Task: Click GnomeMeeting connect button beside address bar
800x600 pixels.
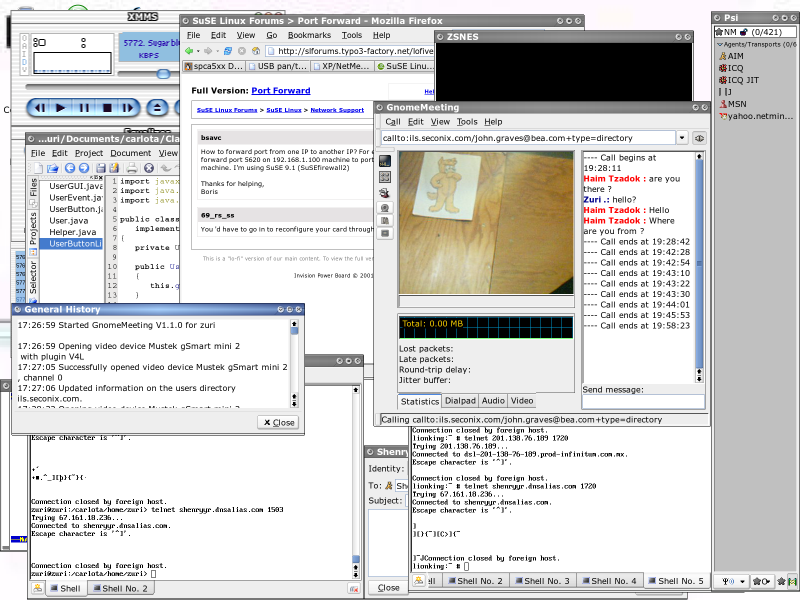Action: point(700,137)
